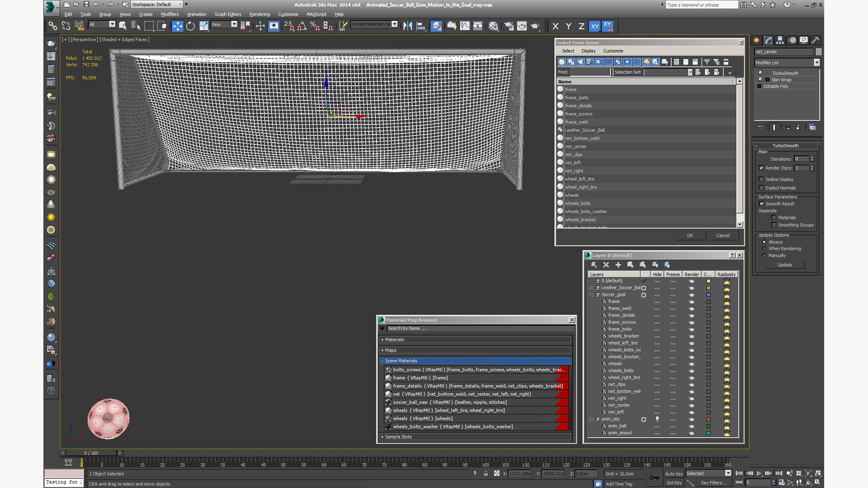Enable Separate by Smoothing Groups checkbox
Viewport: 868px width, 488px height.
point(774,225)
